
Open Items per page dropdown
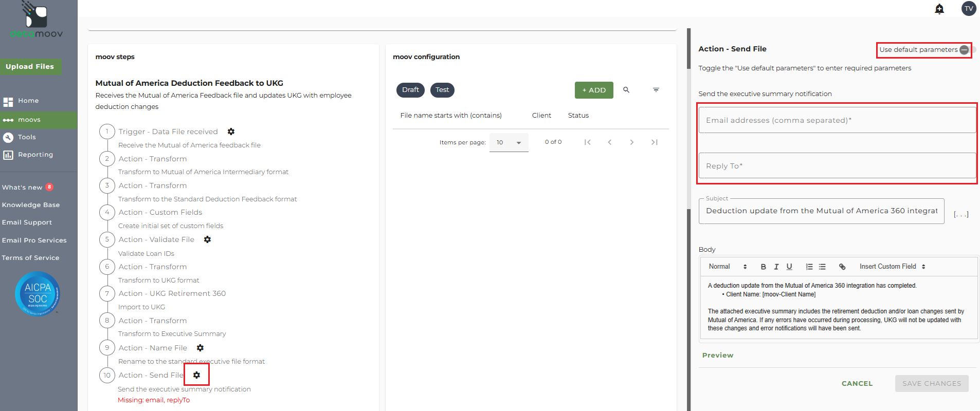(x=509, y=142)
